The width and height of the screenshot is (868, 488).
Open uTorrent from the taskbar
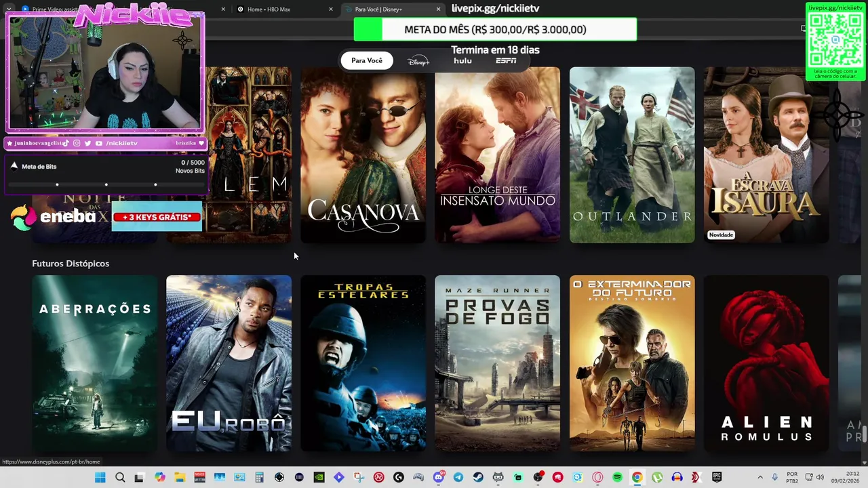(657, 477)
